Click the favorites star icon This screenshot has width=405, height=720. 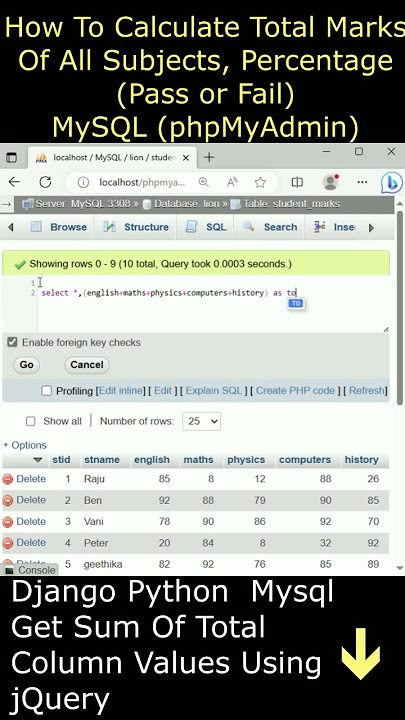point(260,182)
